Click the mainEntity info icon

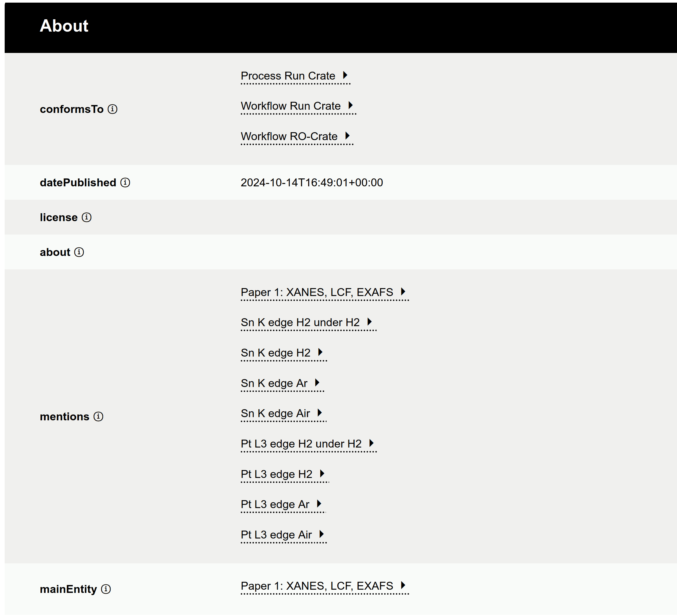(x=106, y=589)
